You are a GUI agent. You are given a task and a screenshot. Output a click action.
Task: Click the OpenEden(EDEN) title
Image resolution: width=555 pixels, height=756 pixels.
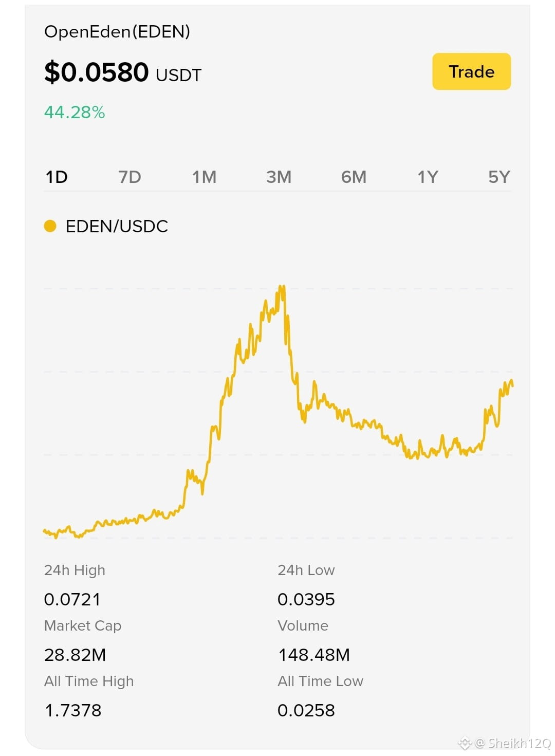(117, 32)
